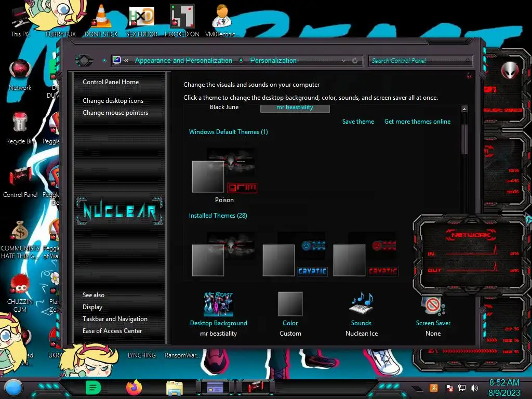This screenshot has width=532, height=399.
Task: Click the back navigation button in Control Panel
Action: click(x=84, y=61)
